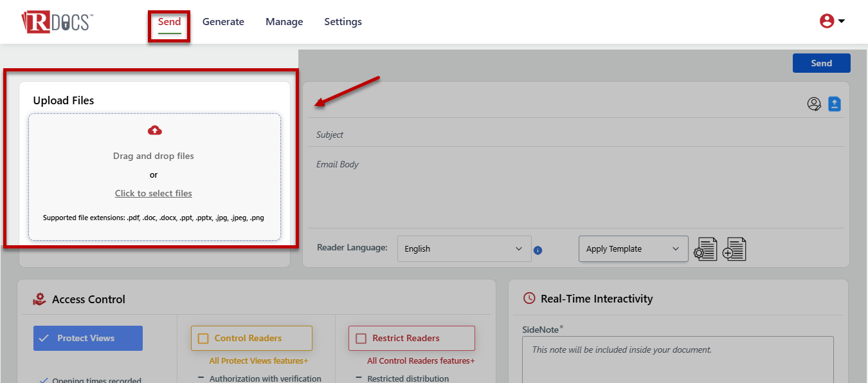
Task: Open the Settings tab
Action: coord(343,22)
